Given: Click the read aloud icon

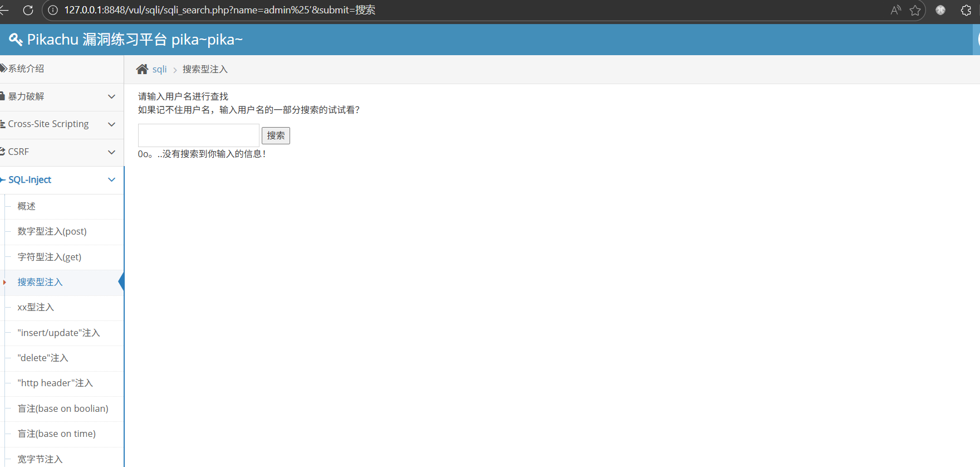Looking at the screenshot, I should (895, 10).
